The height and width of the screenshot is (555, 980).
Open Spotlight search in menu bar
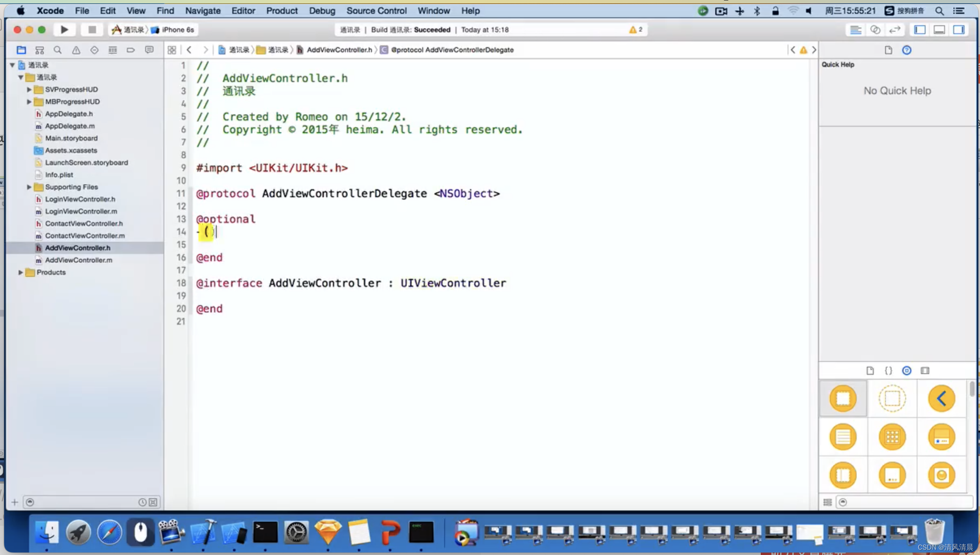tap(939, 11)
